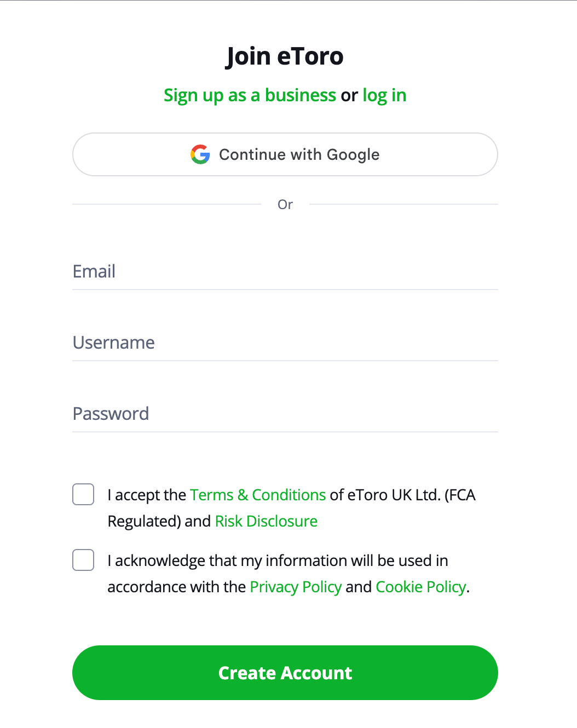Click the Username field label

(113, 342)
